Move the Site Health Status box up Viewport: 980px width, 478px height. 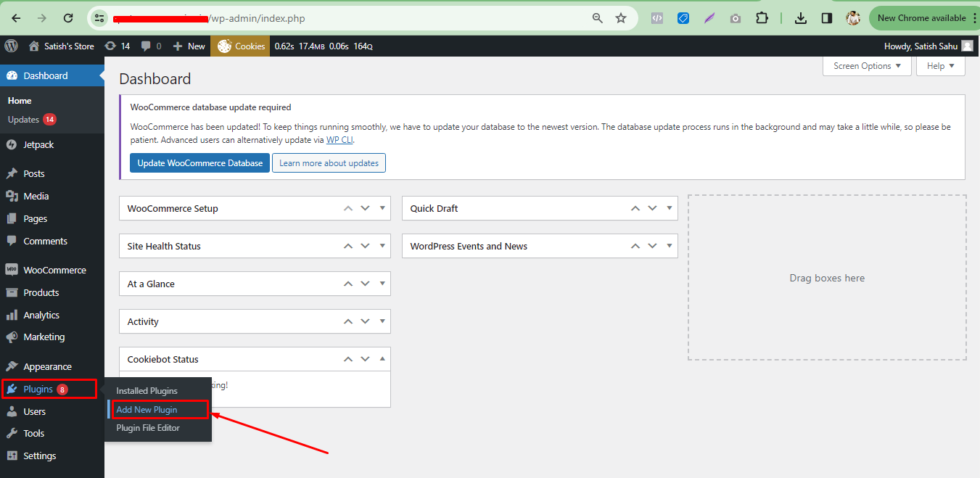click(348, 246)
